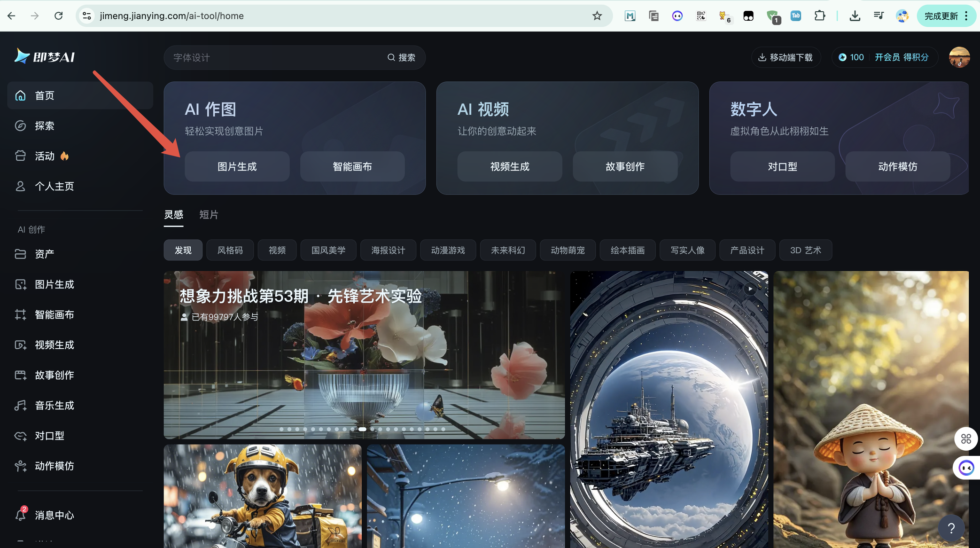The height and width of the screenshot is (548, 980).
Task: Click the 探索 compass icon
Action: (20, 126)
